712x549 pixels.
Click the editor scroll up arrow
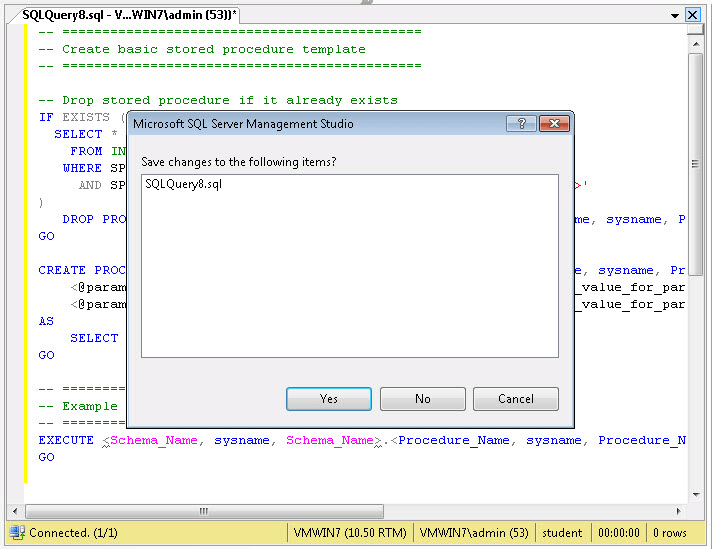click(696, 44)
